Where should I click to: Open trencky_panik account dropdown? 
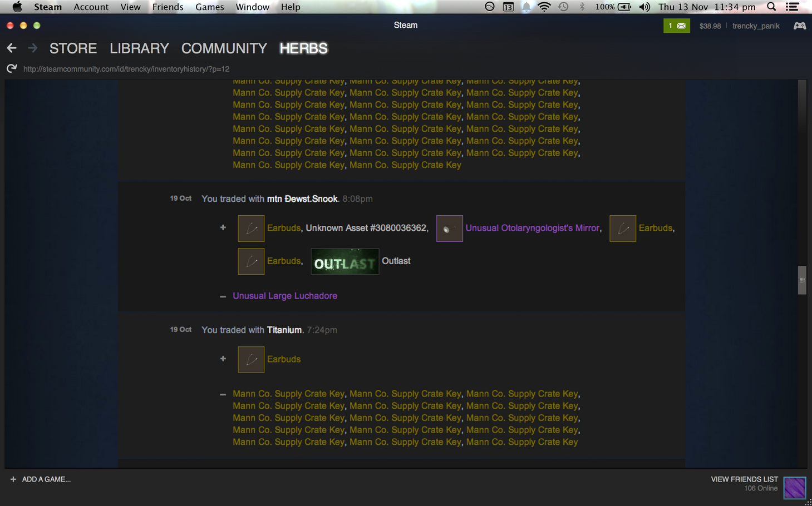click(x=755, y=26)
